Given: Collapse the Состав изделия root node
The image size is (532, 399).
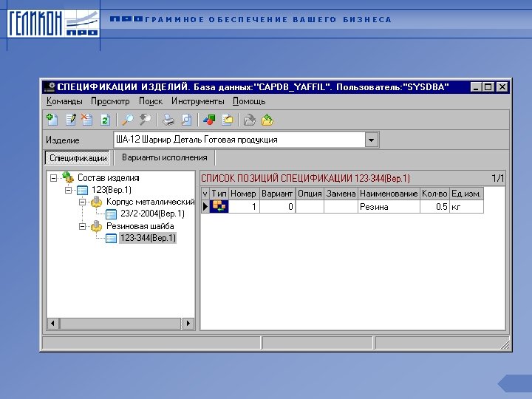Looking at the screenshot, I should (x=53, y=178).
